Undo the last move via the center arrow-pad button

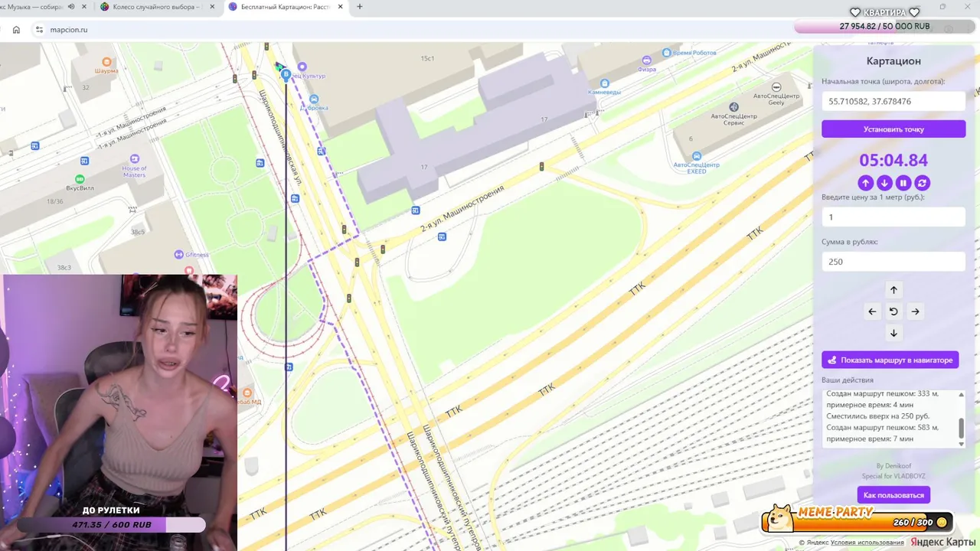(893, 311)
